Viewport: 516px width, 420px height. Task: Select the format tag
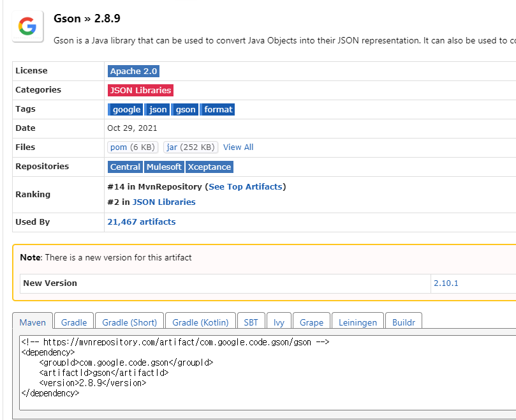tap(217, 109)
